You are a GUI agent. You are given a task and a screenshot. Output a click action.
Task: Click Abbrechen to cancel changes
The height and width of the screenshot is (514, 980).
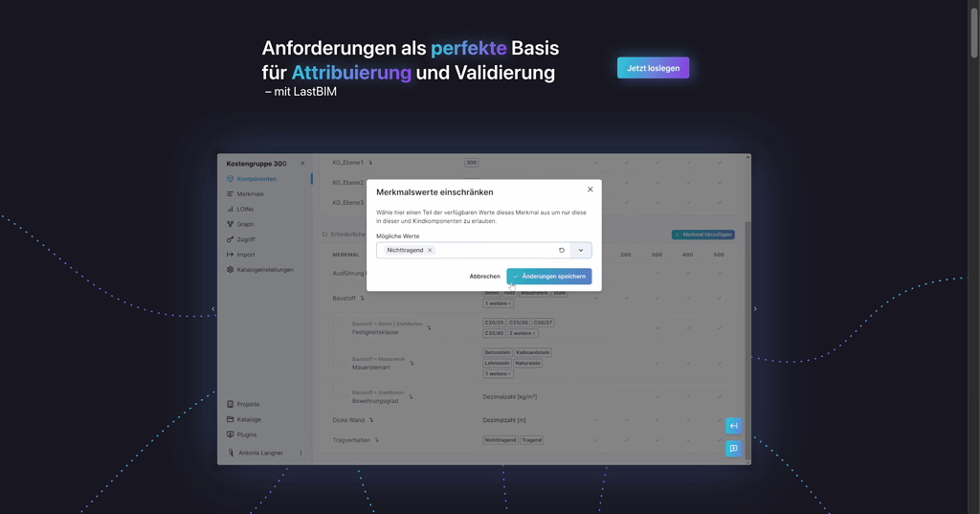(484, 277)
